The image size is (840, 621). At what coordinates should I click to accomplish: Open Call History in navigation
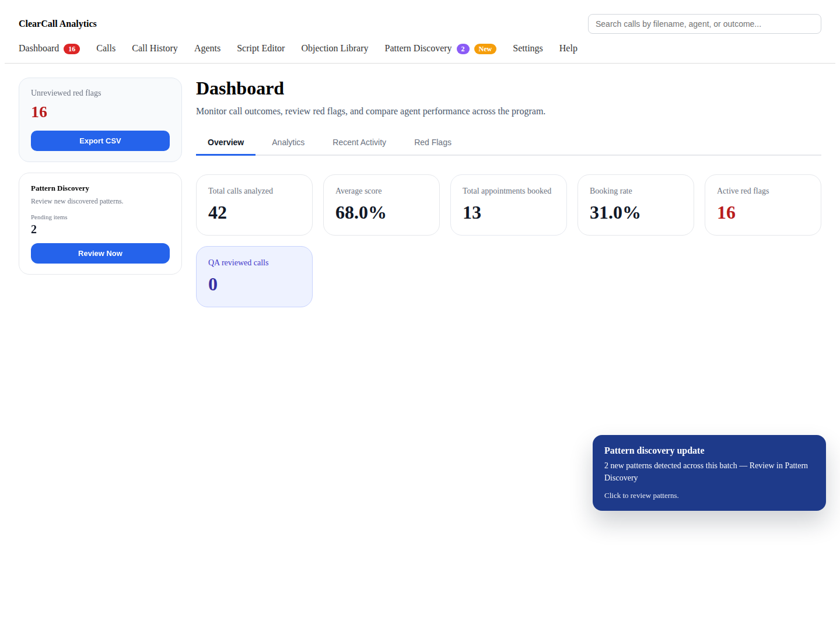click(155, 48)
